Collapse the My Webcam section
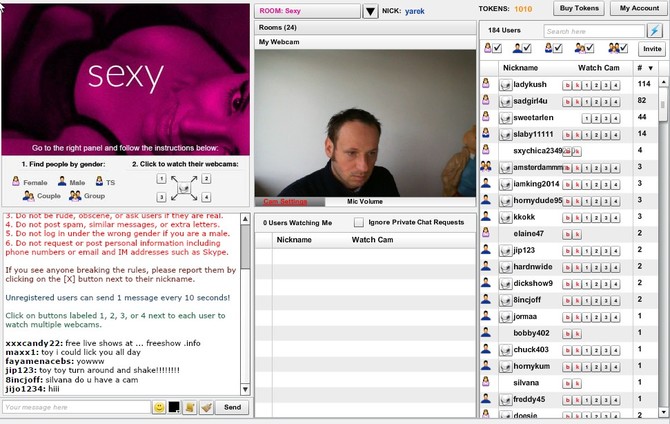Viewport: 670px width, 424px height. tap(365, 42)
